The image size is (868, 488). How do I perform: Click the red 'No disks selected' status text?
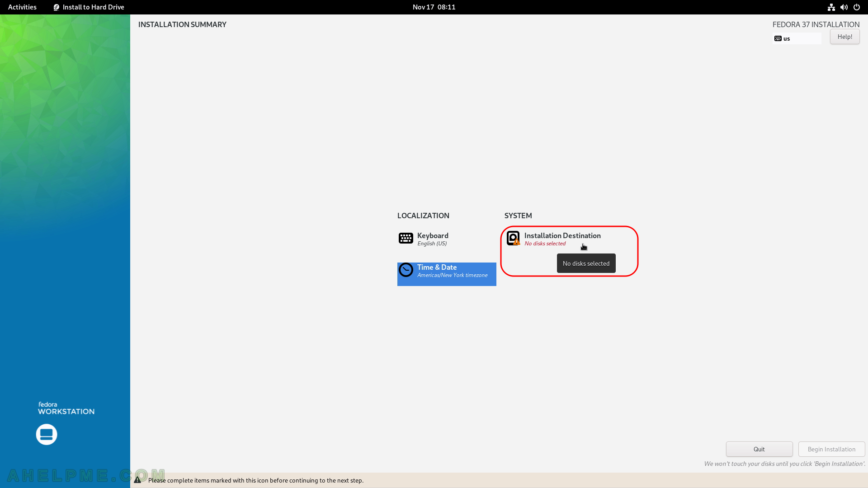coord(545,244)
